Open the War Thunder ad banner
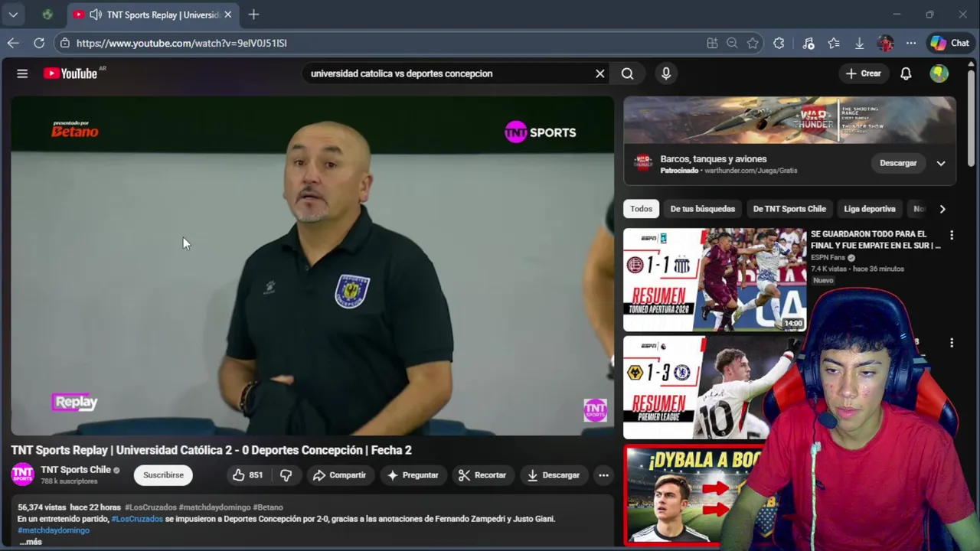 coord(789,120)
